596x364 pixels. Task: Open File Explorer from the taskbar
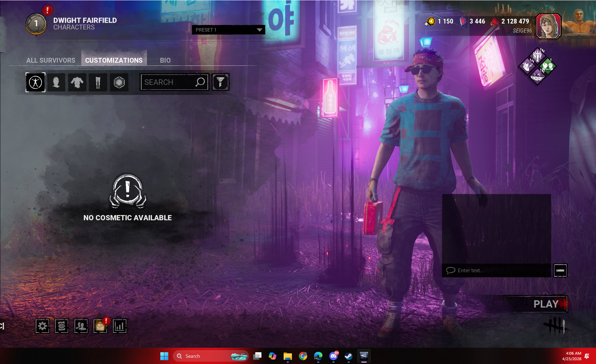[x=288, y=356]
